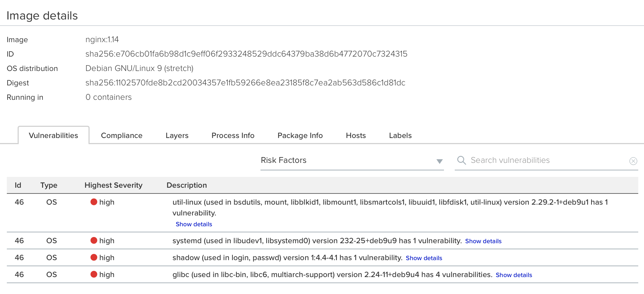Click the util-linux description text
Screen dimensions: 644x294
(390, 208)
